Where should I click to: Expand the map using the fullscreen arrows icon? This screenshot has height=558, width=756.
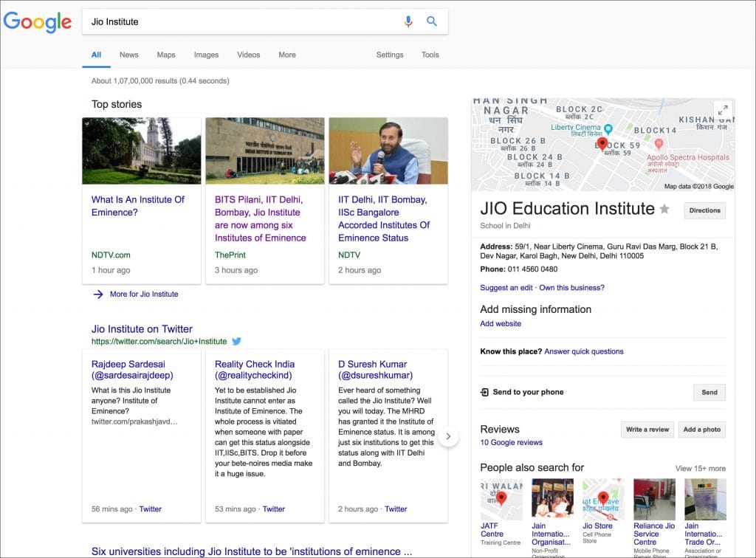point(723,109)
